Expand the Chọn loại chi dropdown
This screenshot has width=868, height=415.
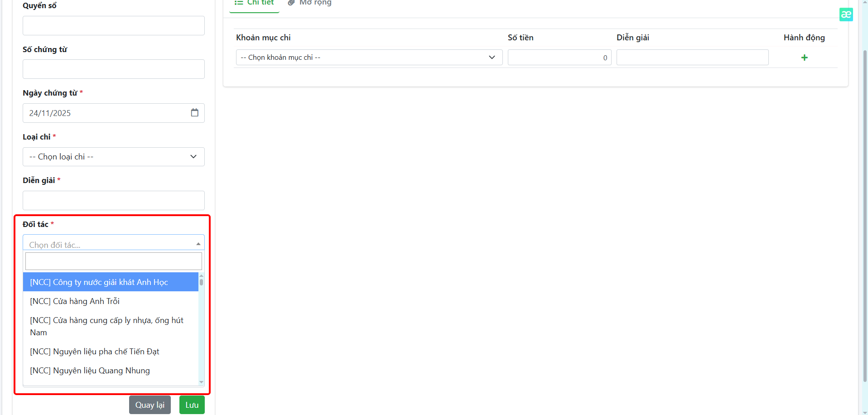(x=113, y=157)
